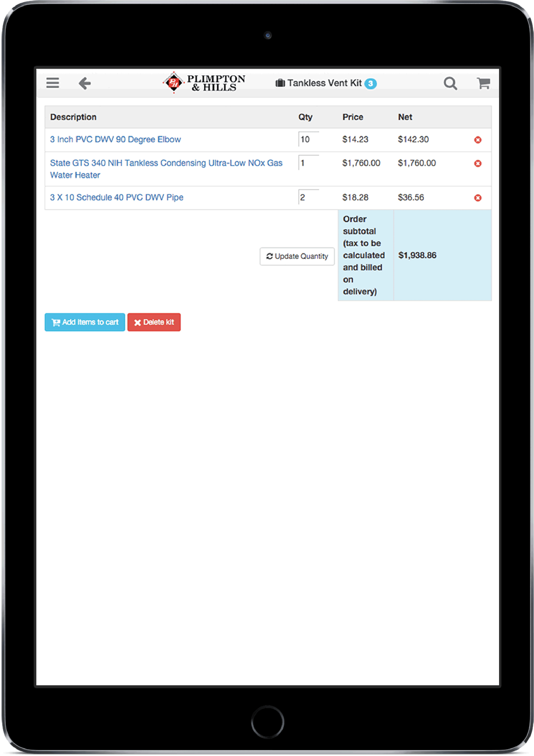
Task: Edit quantity field for the water heater
Action: pos(308,163)
